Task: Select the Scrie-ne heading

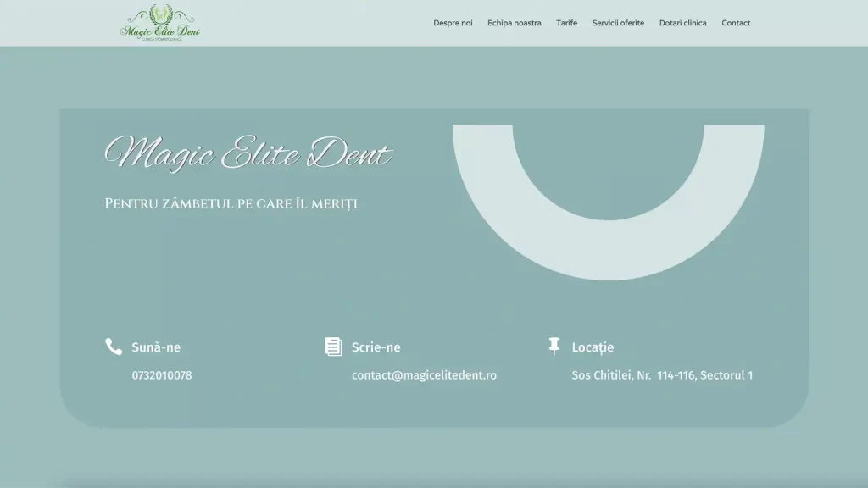Action: point(376,347)
